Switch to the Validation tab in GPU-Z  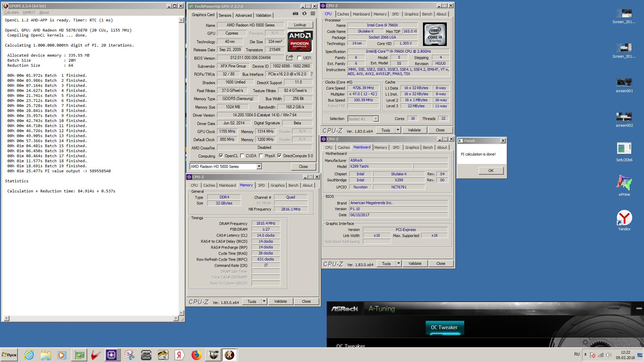click(264, 15)
